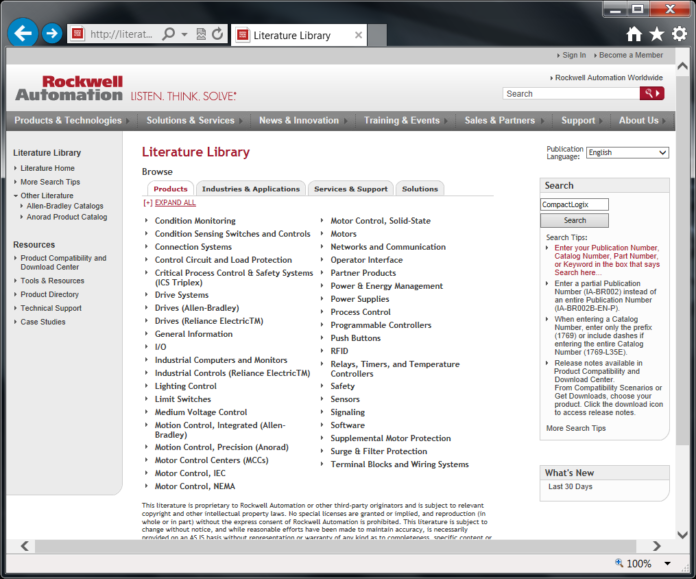
Task: Open Rockwell Automation Worldwide link
Action: [609, 78]
